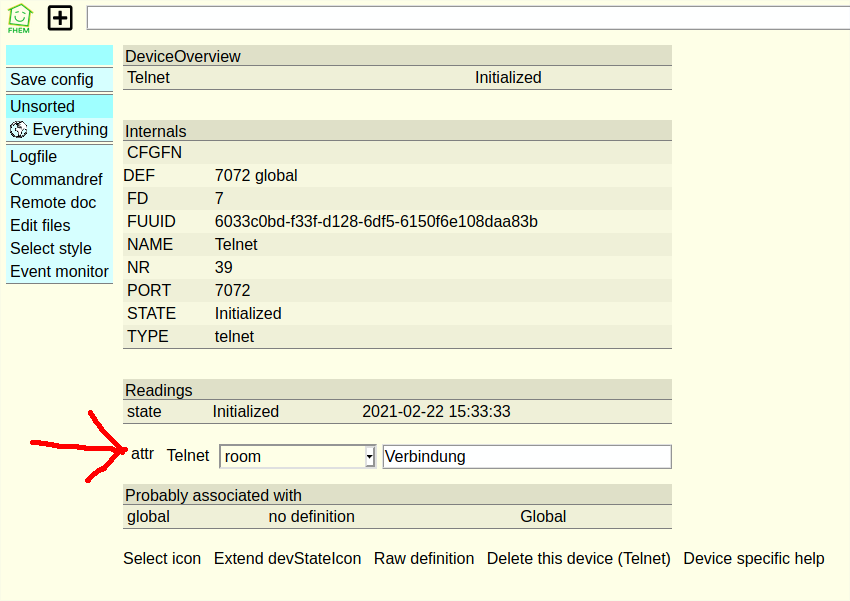Click the Verbindung attribute value field
Image resolution: width=850 pixels, height=601 pixels.
click(527, 456)
